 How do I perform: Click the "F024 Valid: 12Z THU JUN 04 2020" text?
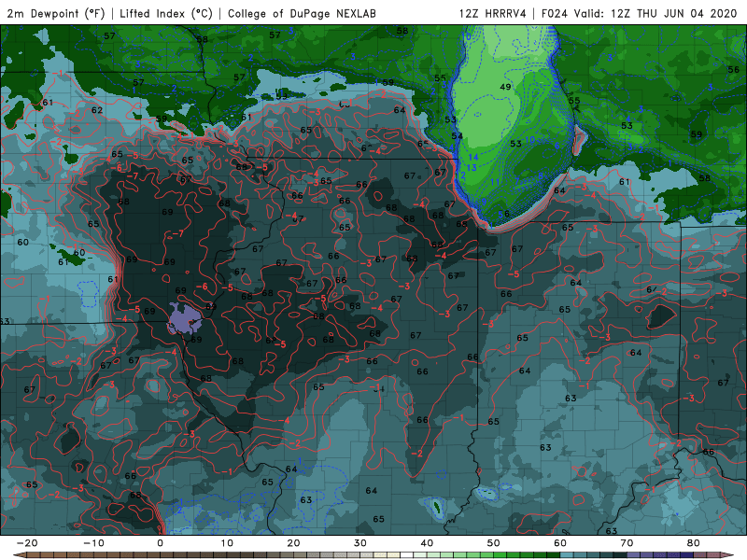click(x=639, y=13)
